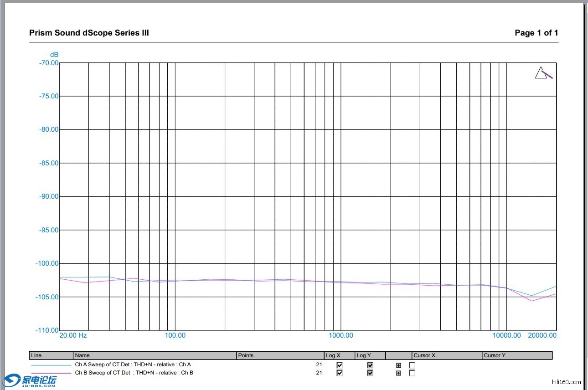Select the Ch A Sweep THD+N trace name
Viewport: 588px width, 390px height.
pos(133,364)
